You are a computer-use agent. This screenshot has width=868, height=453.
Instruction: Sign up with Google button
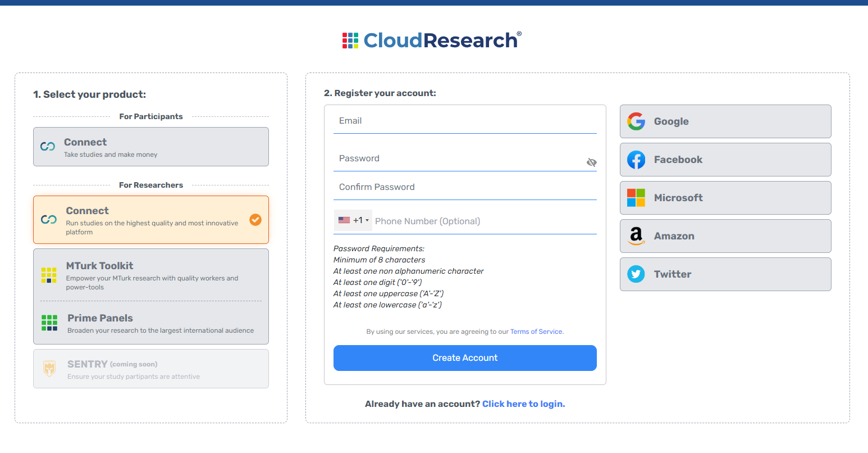pos(725,121)
